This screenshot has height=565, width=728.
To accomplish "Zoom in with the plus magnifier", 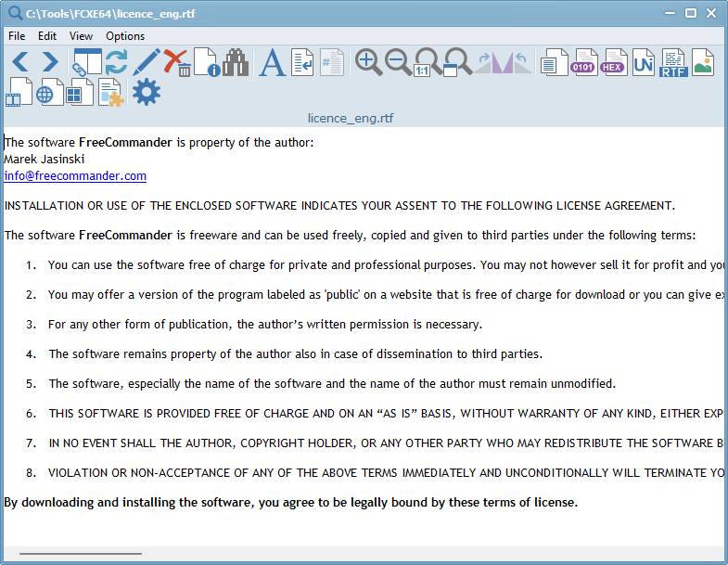I will (x=369, y=62).
